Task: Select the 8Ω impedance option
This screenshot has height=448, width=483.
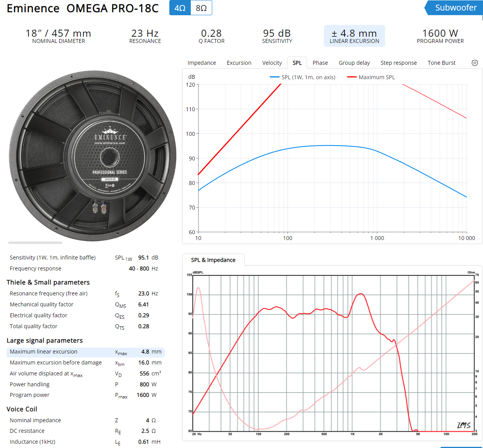Action: pos(201,8)
